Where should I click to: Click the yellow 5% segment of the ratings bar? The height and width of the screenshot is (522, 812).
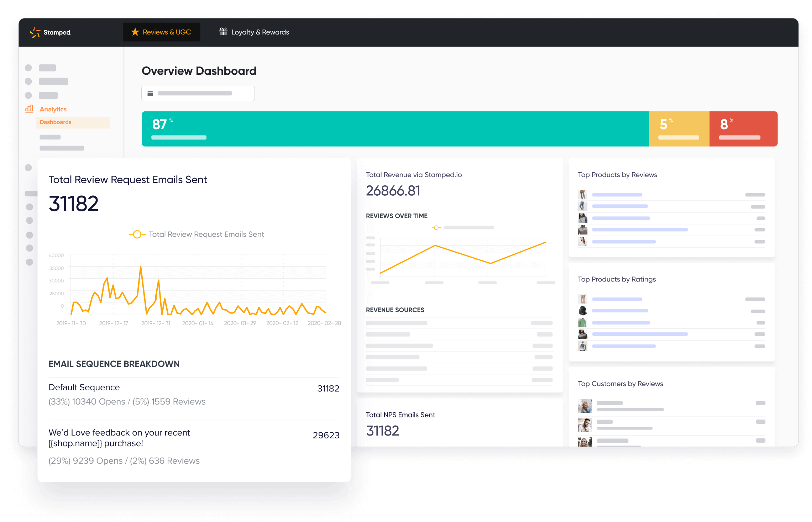pyautogui.click(x=679, y=128)
